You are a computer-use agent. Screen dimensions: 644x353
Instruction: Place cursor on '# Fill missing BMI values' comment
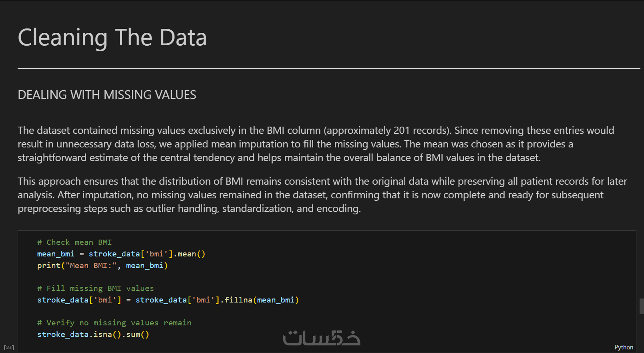click(95, 288)
